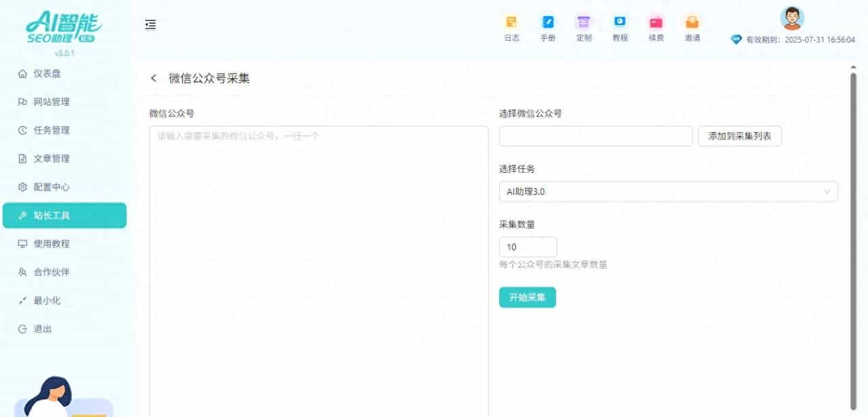Click the user avatar icon

pyautogui.click(x=792, y=18)
